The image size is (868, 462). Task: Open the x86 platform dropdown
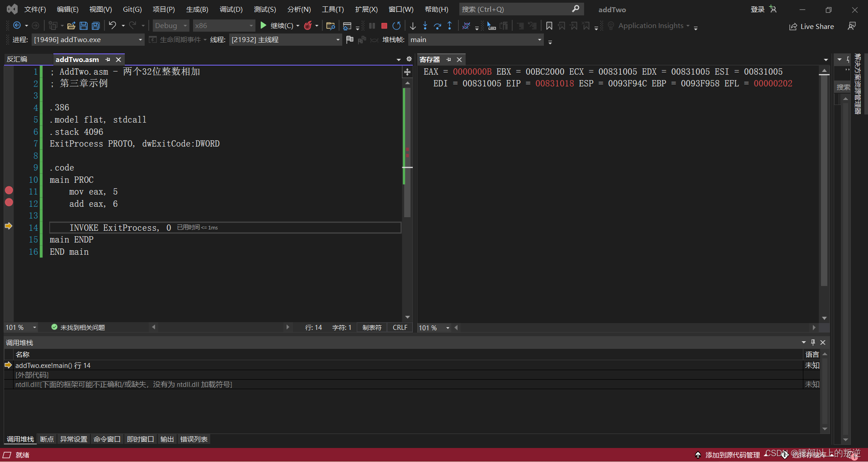point(224,26)
